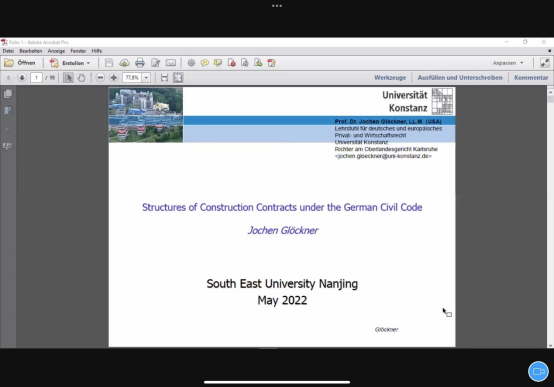554x387 pixels.
Task: Open the Anzeige menu
Action: [56, 51]
